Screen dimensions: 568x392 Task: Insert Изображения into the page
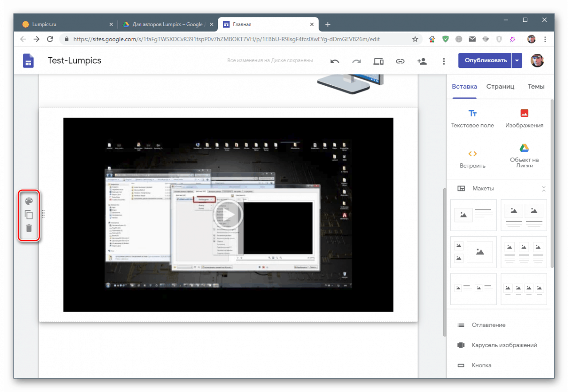pos(524,119)
